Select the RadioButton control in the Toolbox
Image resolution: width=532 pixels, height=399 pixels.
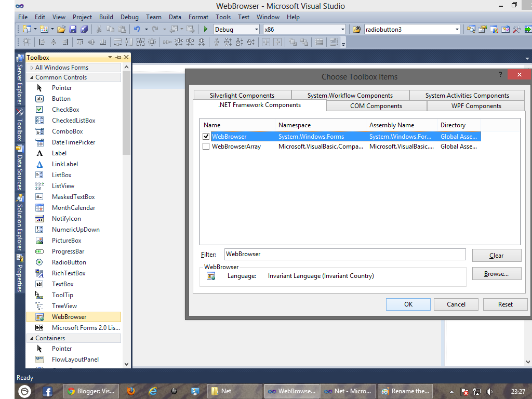click(x=68, y=262)
